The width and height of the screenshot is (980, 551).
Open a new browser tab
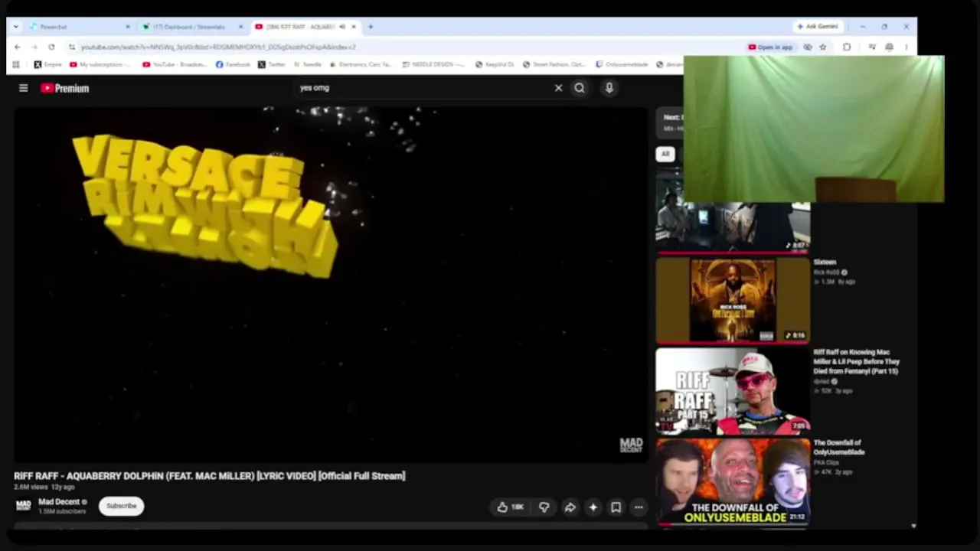[371, 27]
